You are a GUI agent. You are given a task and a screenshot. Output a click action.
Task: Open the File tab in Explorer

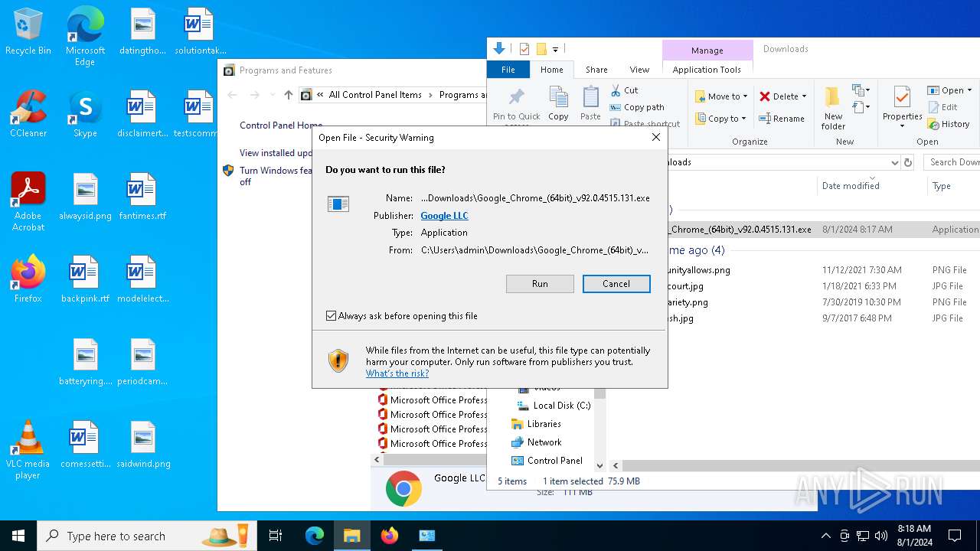(508, 70)
